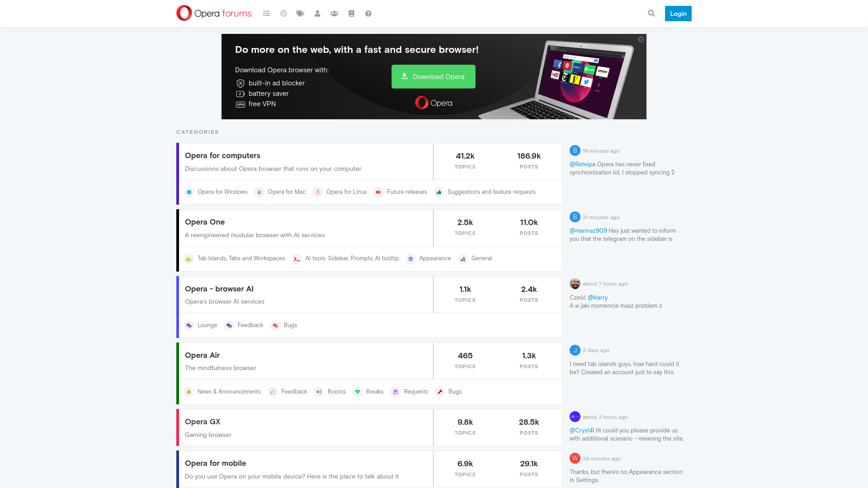
Task: Click the @marinaz909 mention link
Action: [x=588, y=231]
